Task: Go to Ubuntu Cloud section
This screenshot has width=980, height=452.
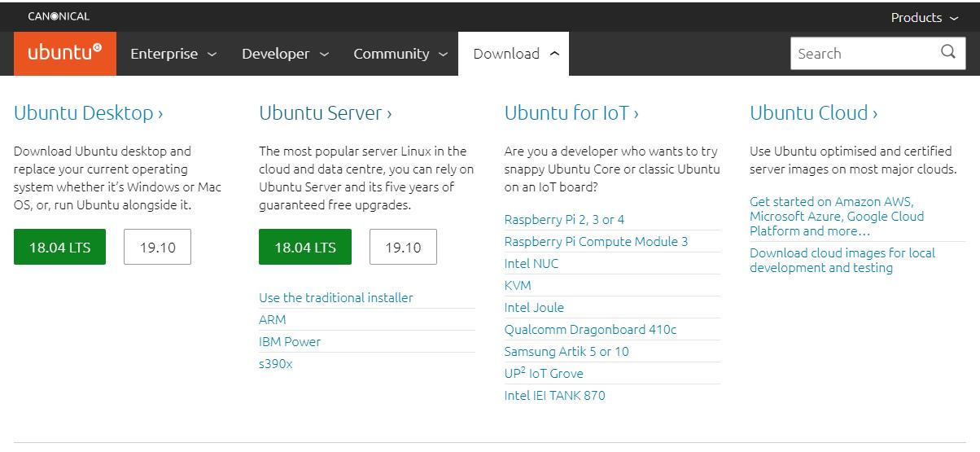Action: point(813,113)
